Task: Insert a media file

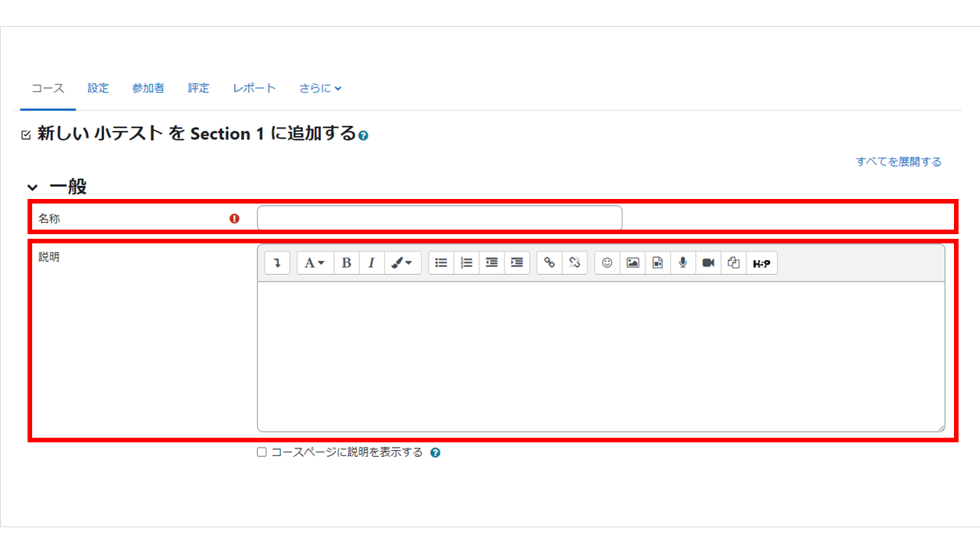Action: pos(658,262)
